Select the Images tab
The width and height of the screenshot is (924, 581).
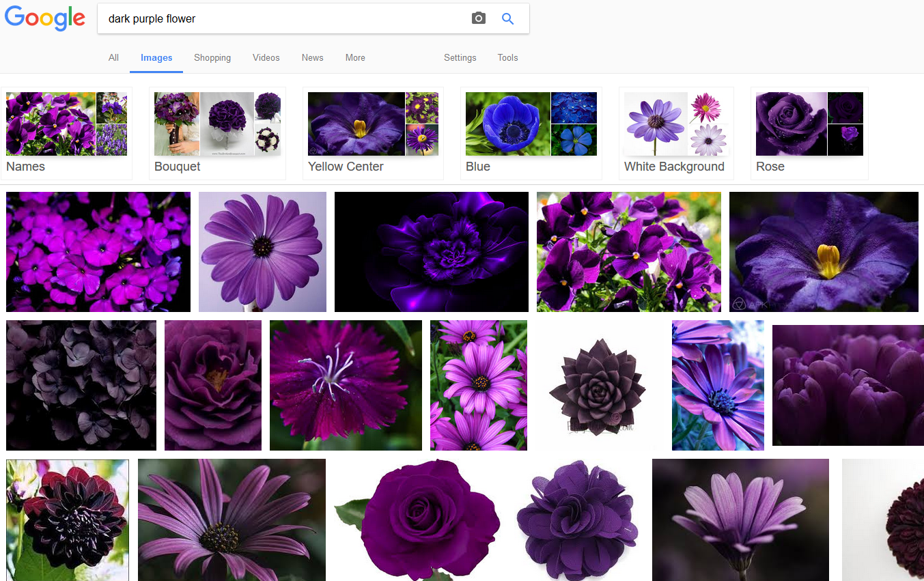(156, 57)
